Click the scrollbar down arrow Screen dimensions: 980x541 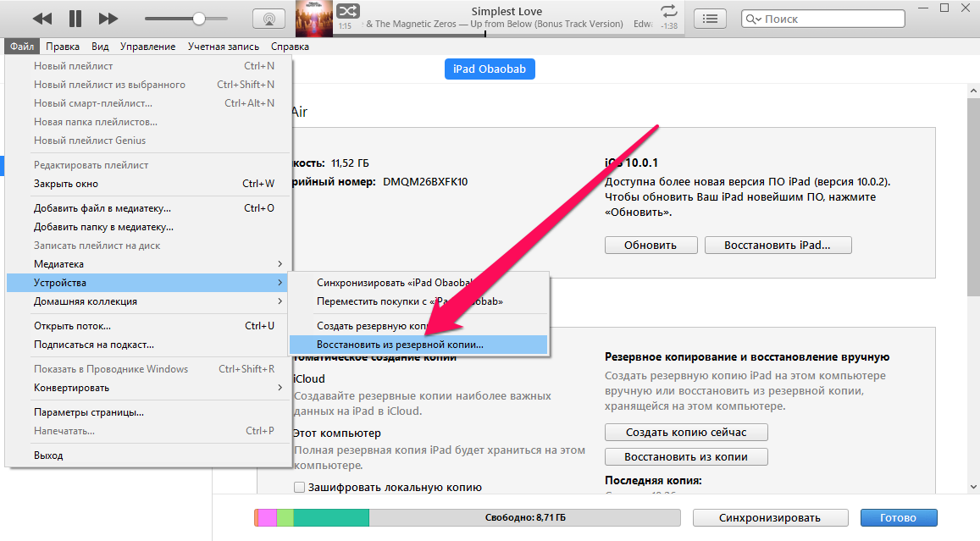[x=973, y=487]
